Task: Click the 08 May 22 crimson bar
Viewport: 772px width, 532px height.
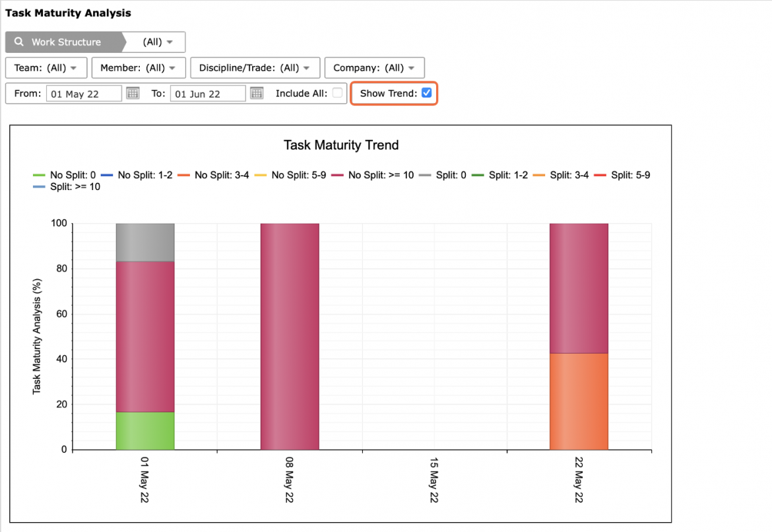Action: [x=290, y=337]
